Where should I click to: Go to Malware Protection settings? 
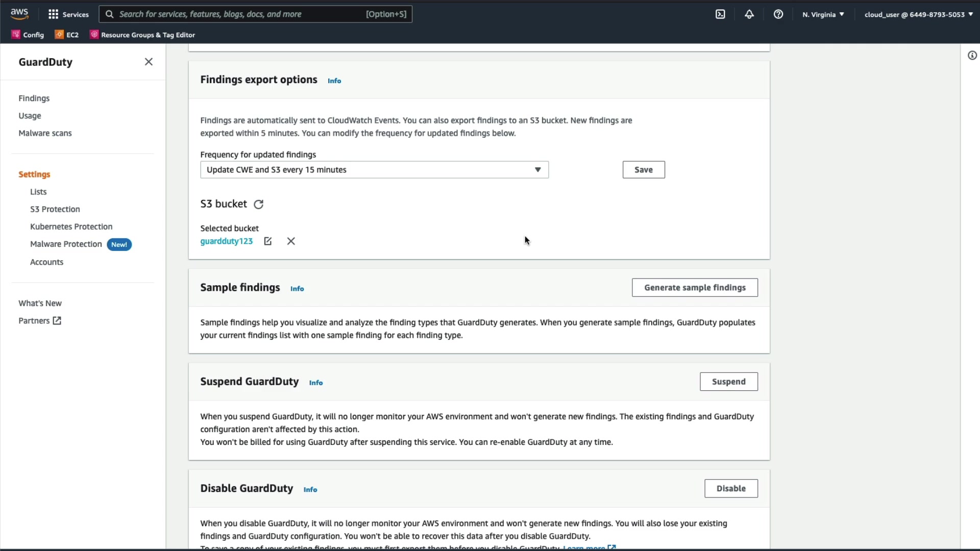(x=66, y=244)
